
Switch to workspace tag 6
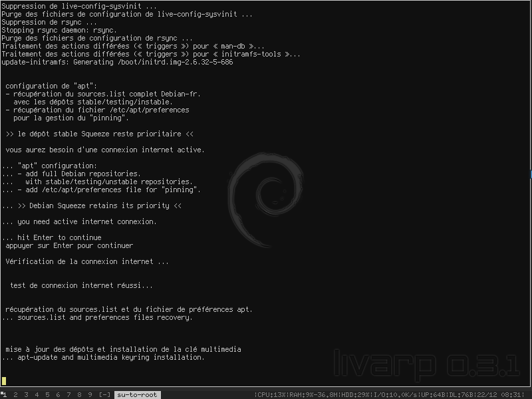pyautogui.click(x=58, y=394)
